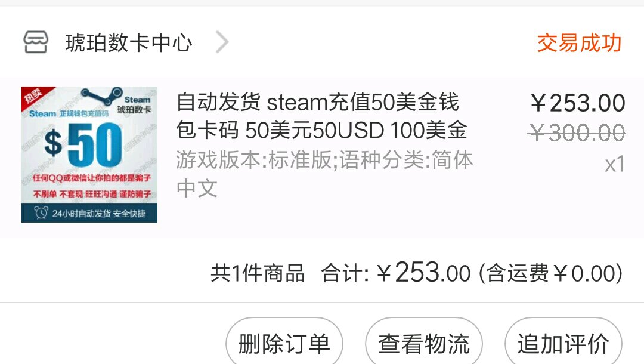View the 交易成功 order status

(579, 43)
